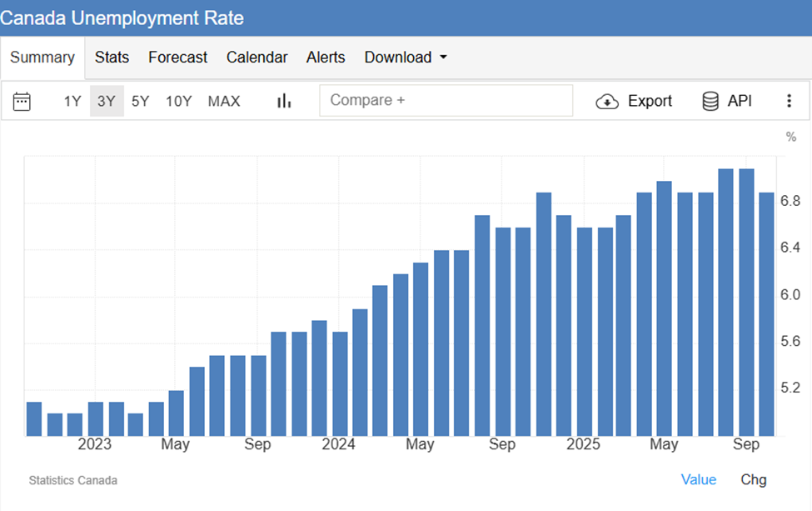
Task: Go to the Calendar tab
Action: click(257, 58)
